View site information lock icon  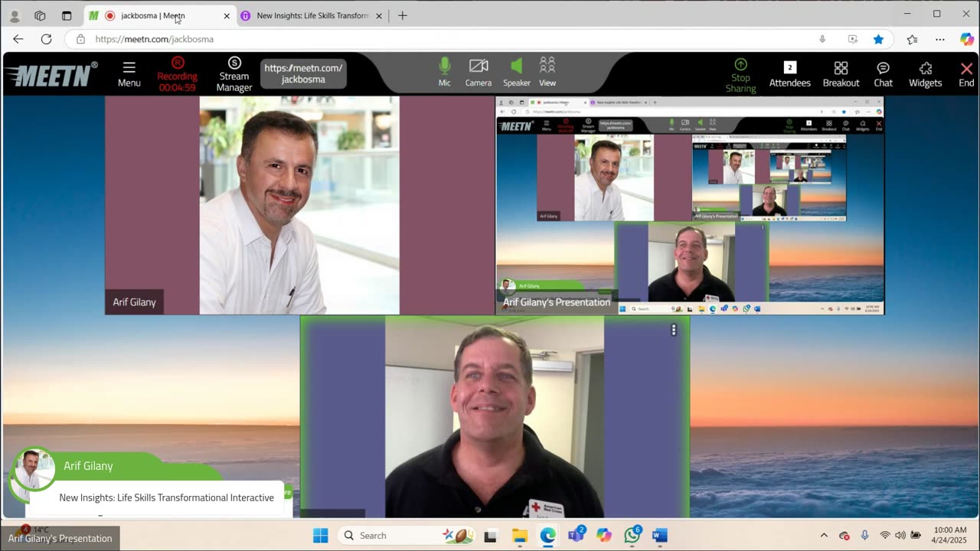[80, 39]
